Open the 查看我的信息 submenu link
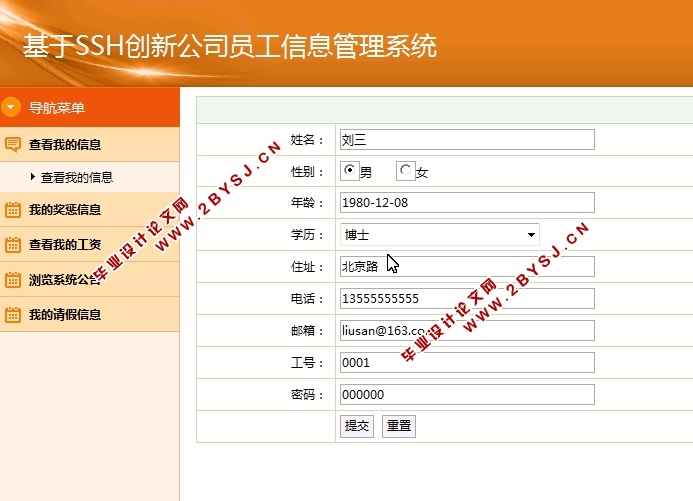 (77, 177)
